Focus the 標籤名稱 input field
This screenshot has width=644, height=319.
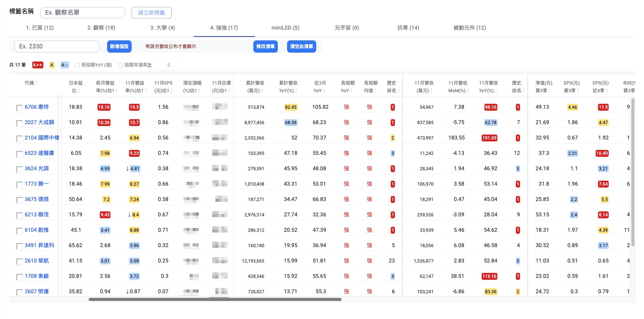pos(83,13)
